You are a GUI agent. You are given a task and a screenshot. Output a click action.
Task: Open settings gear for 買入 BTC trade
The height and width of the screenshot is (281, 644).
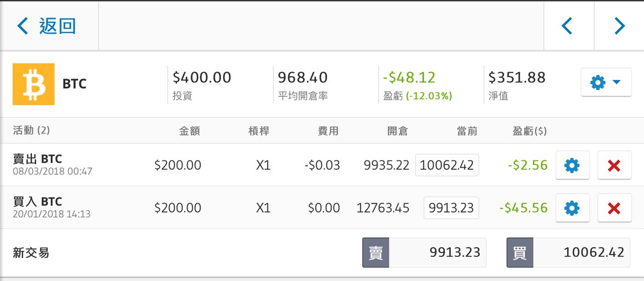tap(572, 207)
